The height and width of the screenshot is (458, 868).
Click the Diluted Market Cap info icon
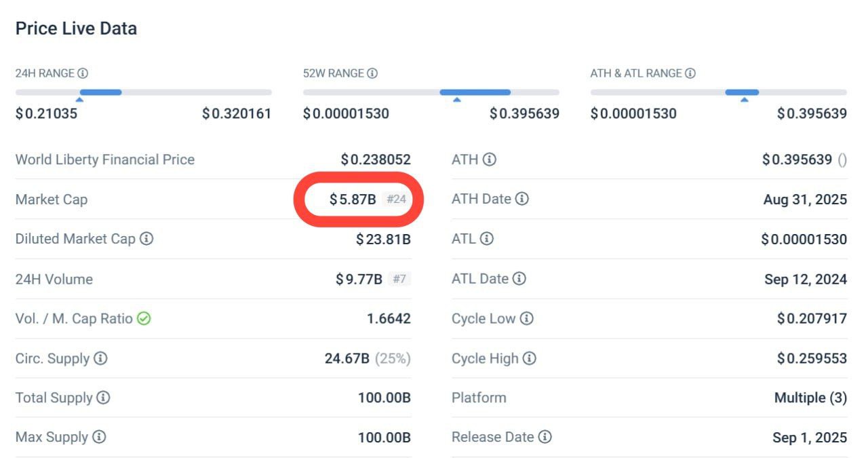tap(147, 239)
